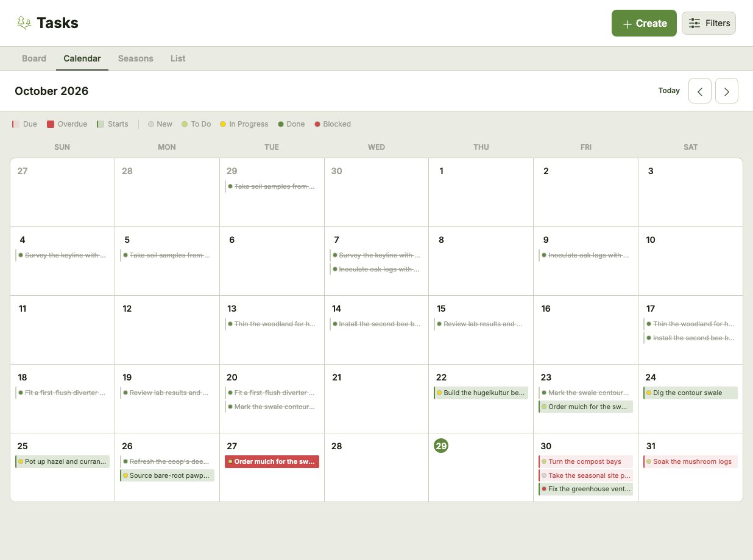753x560 pixels.
Task: Click today's highlighted date 29
Action: (x=441, y=446)
